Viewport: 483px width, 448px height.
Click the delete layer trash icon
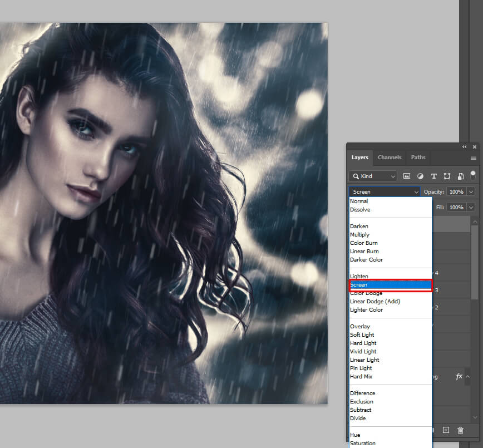point(460,430)
